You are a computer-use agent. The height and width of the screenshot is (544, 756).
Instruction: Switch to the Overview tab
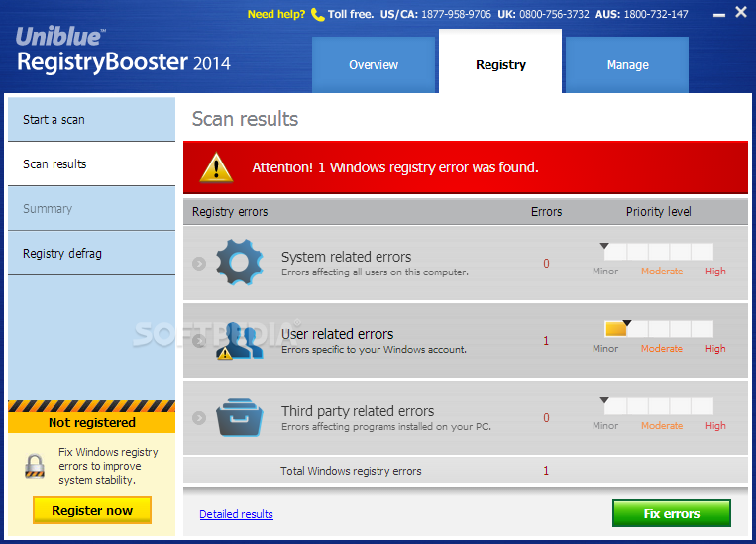[x=374, y=64]
